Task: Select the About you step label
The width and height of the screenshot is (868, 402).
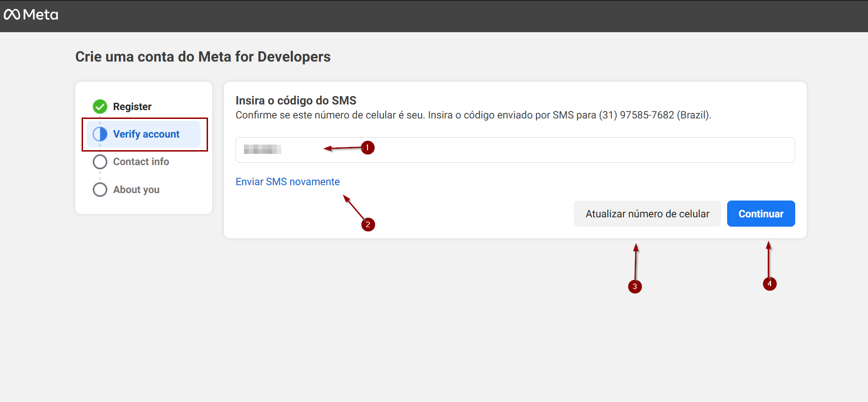Action: (x=136, y=190)
